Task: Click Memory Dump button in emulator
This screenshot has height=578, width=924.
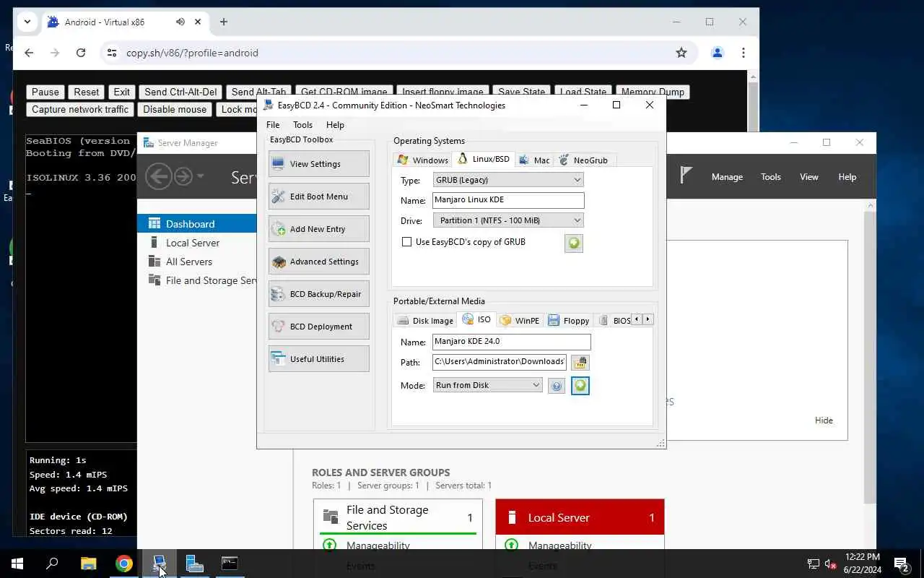Action: pos(653,92)
